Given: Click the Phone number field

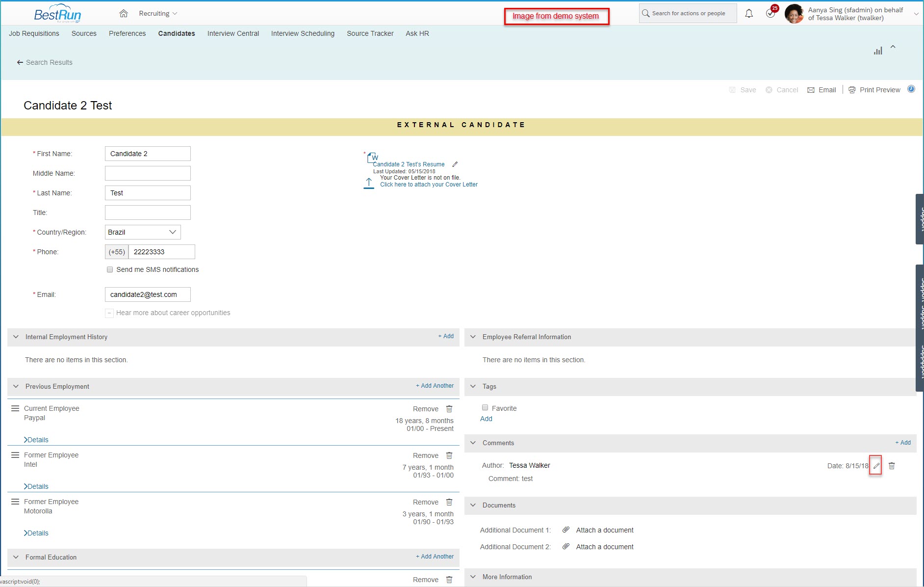Looking at the screenshot, I should (x=161, y=252).
